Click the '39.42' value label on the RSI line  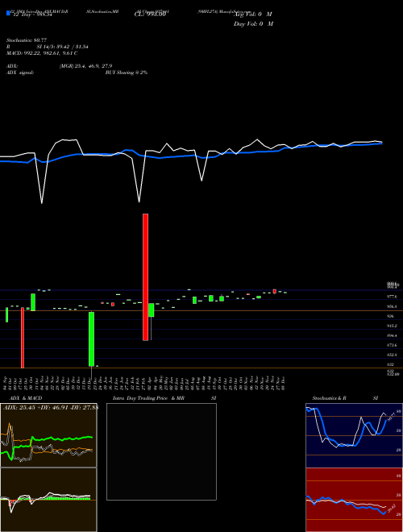coord(392,509)
